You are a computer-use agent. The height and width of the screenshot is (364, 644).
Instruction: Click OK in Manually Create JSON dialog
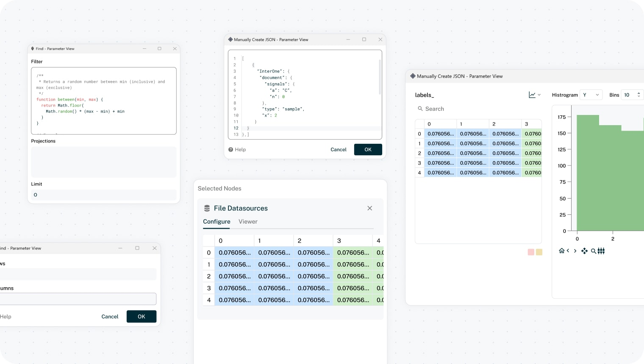click(x=368, y=149)
